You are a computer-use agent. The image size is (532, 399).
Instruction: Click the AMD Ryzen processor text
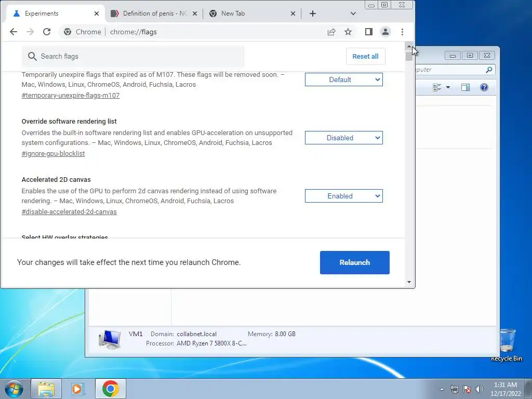coord(212,343)
